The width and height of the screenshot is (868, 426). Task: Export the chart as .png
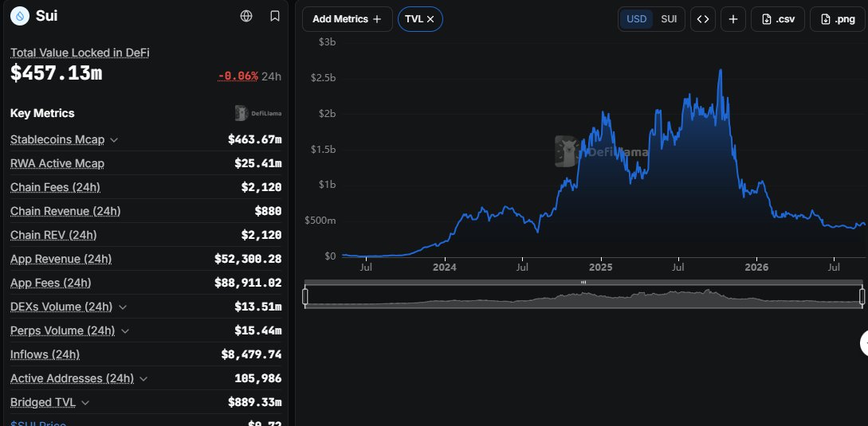pos(837,19)
